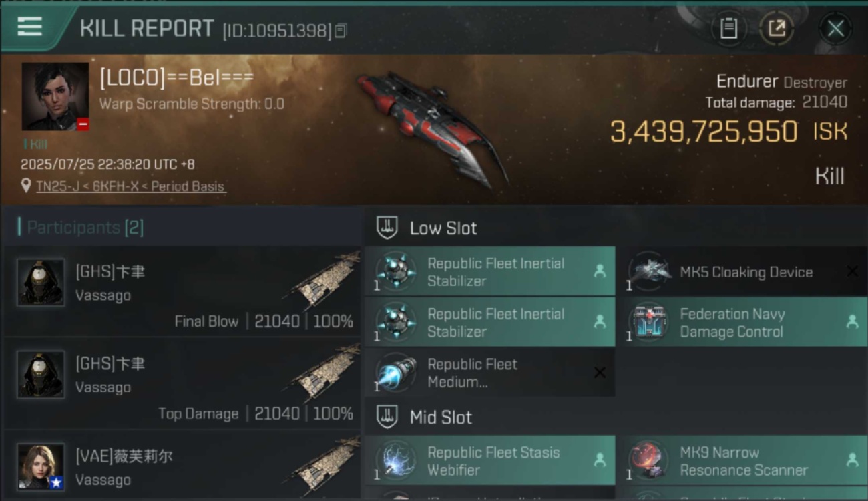
Task: Open the hamburger menu
Action: (x=30, y=27)
